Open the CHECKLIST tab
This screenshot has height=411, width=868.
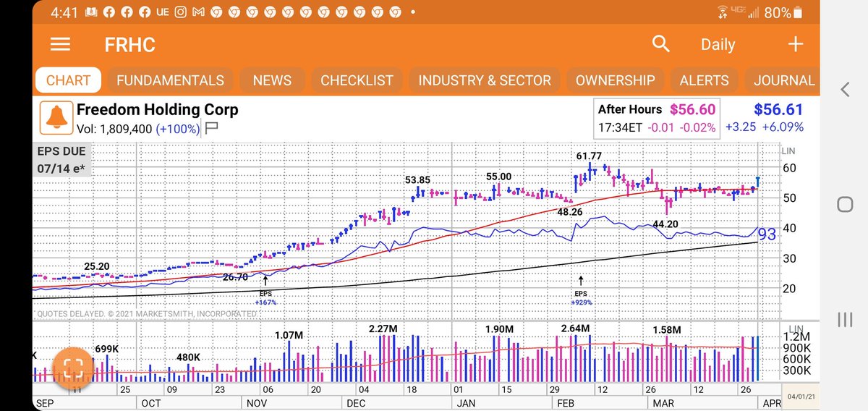pos(357,80)
